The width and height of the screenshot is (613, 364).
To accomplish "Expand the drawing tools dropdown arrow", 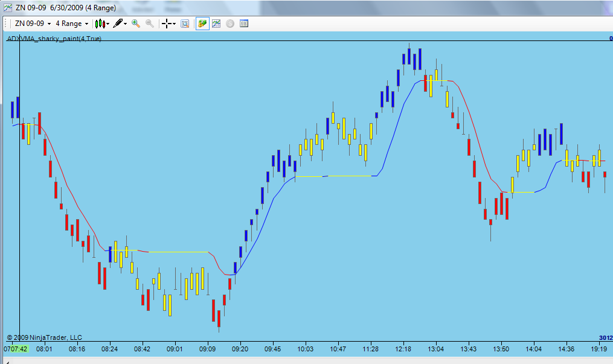I will pyautogui.click(x=125, y=24).
